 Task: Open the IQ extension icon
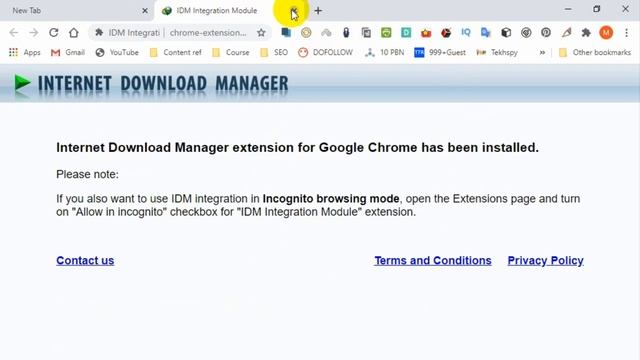click(x=466, y=32)
